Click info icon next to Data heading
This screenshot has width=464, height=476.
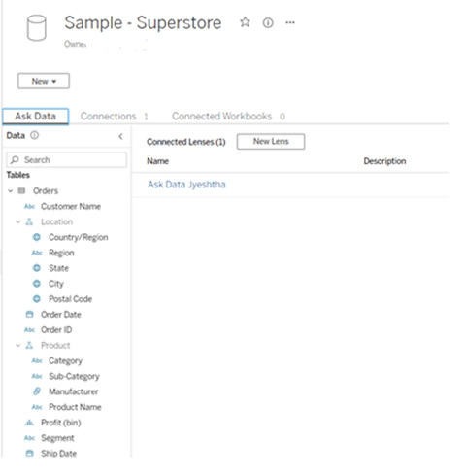pos(34,135)
